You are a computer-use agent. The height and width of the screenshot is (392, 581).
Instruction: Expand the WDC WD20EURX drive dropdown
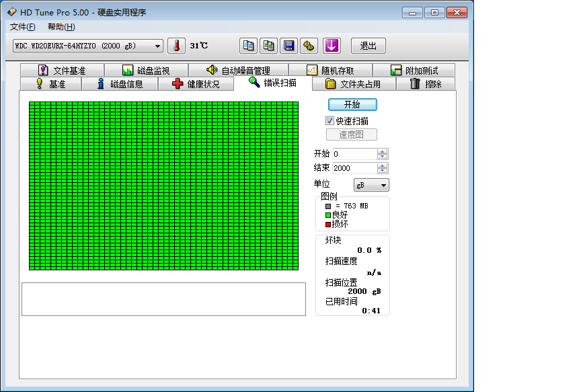(88, 46)
